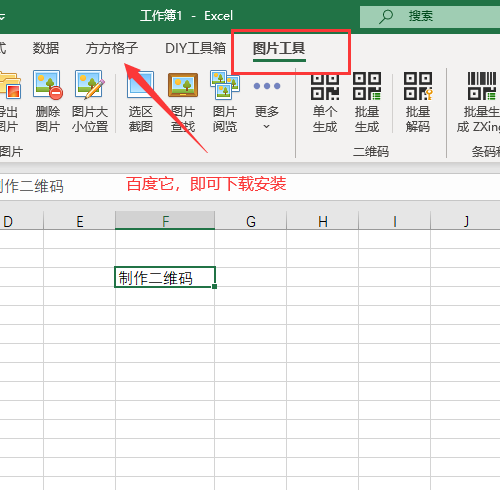The width and height of the screenshot is (500, 490).
Task: Click 单个生成 single QR code generator
Action: click(x=325, y=102)
